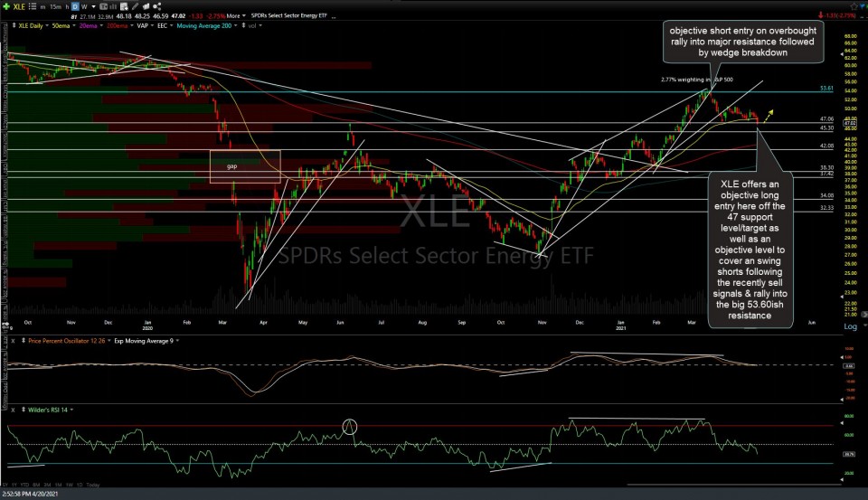868x500 pixels.
Task: Close the Wilder's RSI pane X
Action: (13, 410)
